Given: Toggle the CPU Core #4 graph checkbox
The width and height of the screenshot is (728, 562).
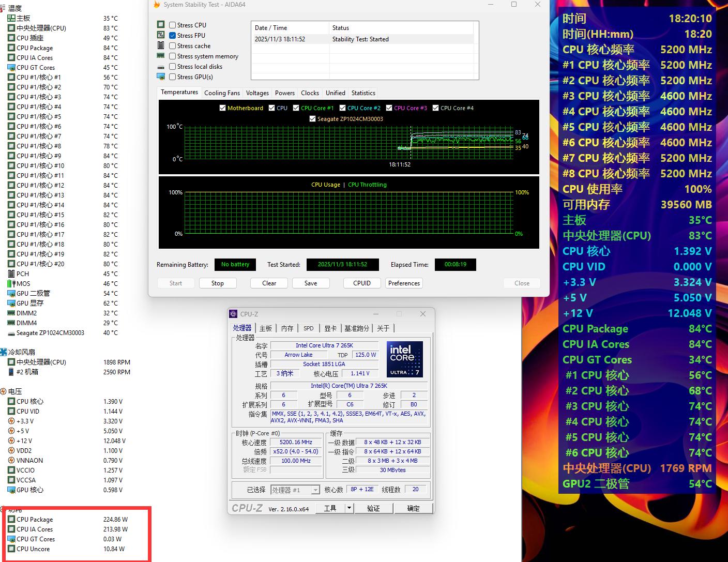Looking at the screenshot, I should pos(436,108).
